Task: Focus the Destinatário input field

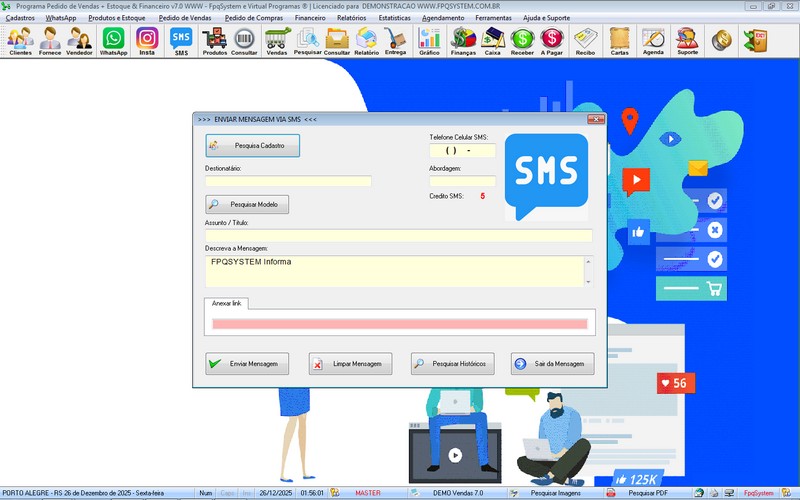Action: click(x=288, y=181)
